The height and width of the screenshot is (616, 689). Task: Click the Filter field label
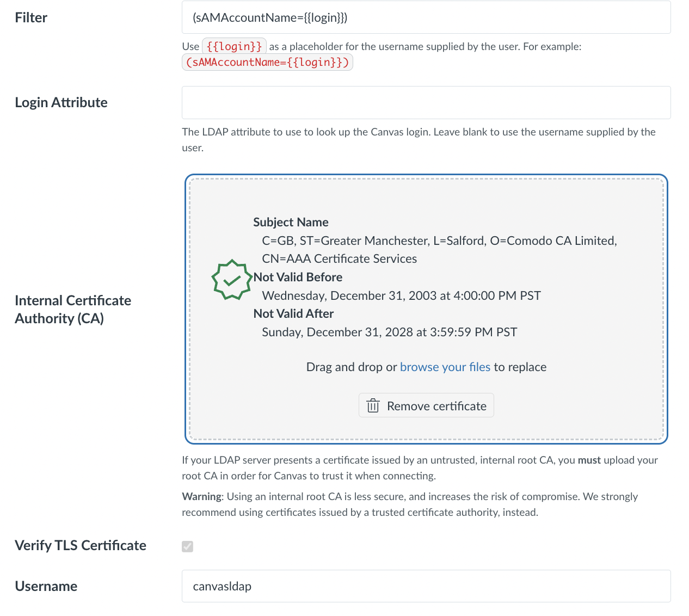click(x=31, y=17)
